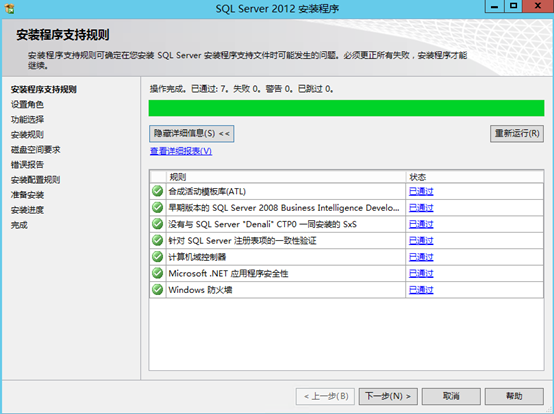Click the SQL Server setup title bar icon
This screenshot has width=554, height=414.
click(10, 8)
